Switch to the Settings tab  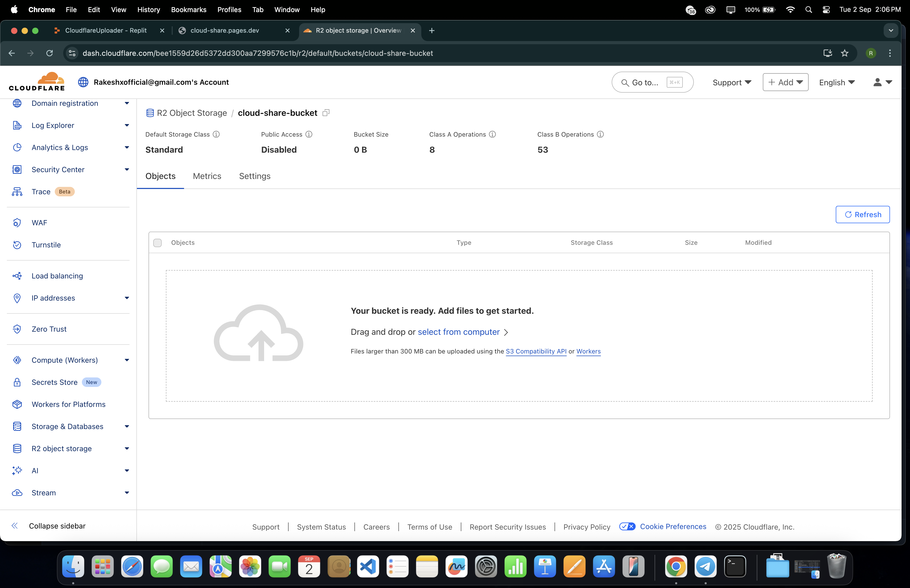click(255, 176)
